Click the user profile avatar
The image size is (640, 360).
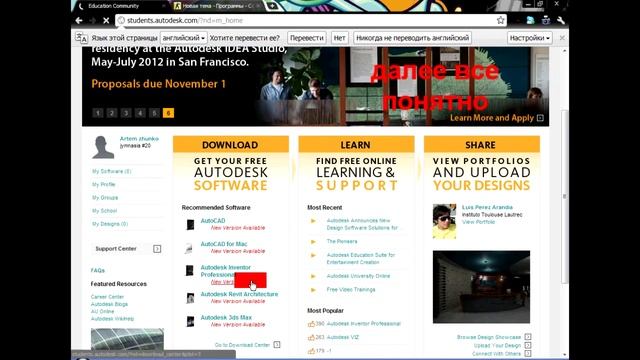103,147
